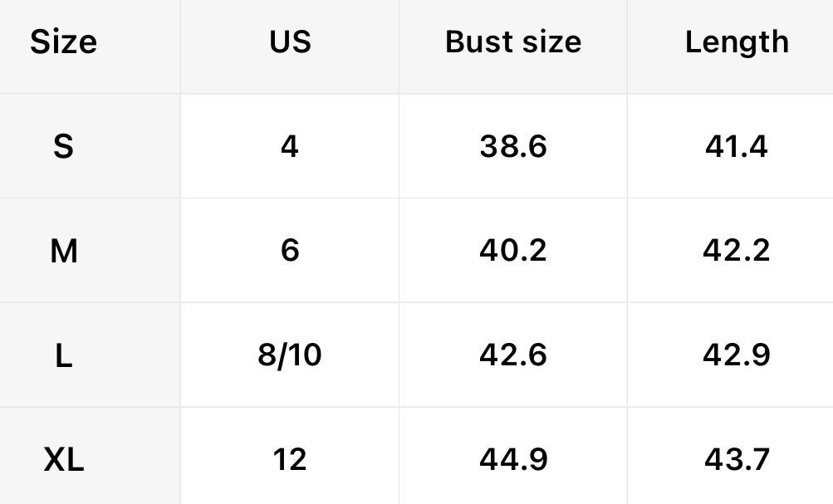Click length value 42.2

coord(737,250)
